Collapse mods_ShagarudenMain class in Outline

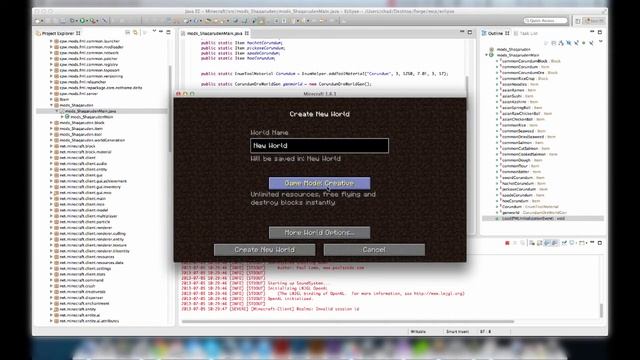[487, 55]
